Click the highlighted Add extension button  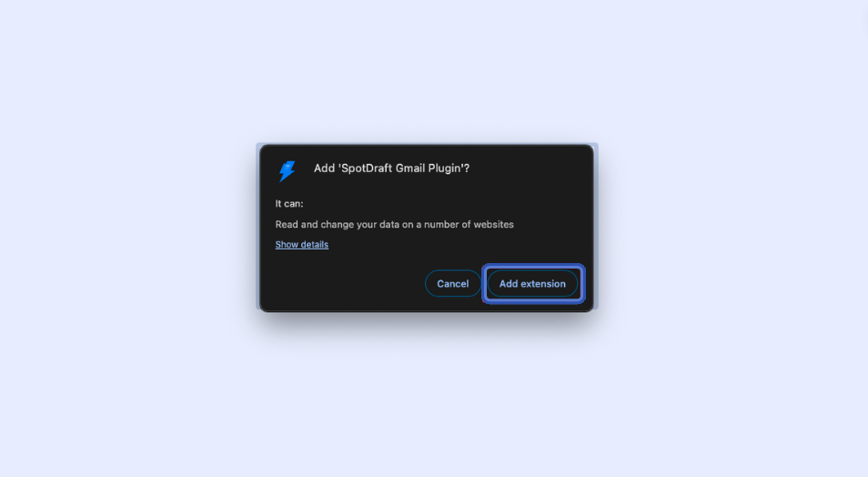coord(532,284)
